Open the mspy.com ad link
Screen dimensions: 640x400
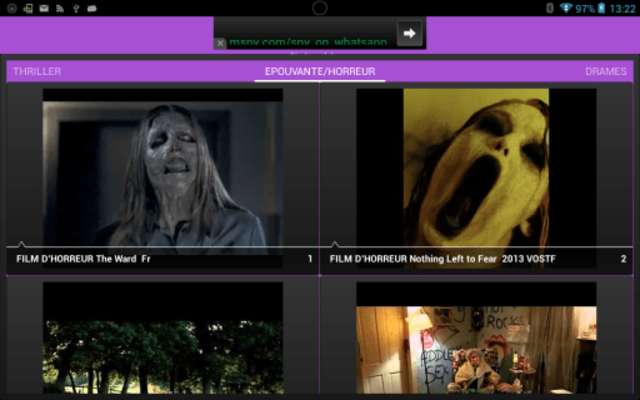[x=308, y=42]
